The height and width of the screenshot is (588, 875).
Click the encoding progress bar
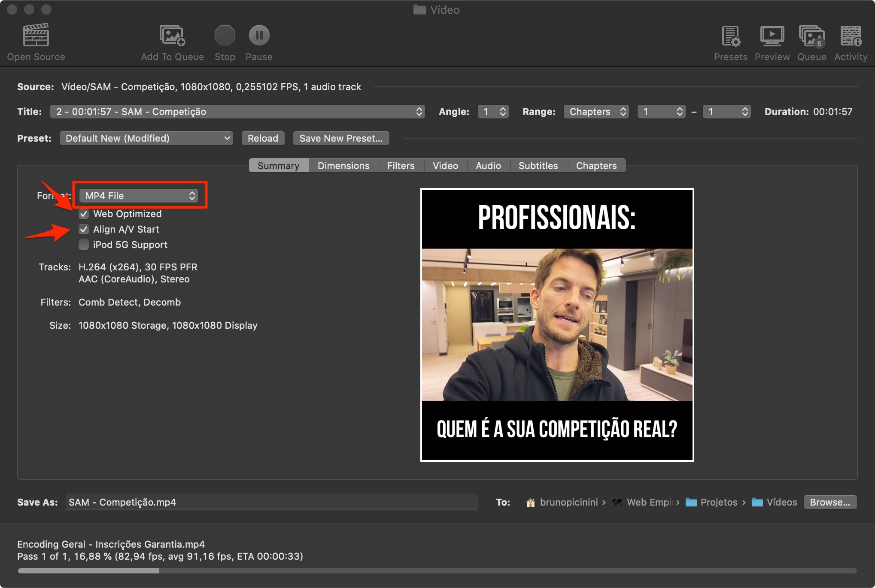437,571
